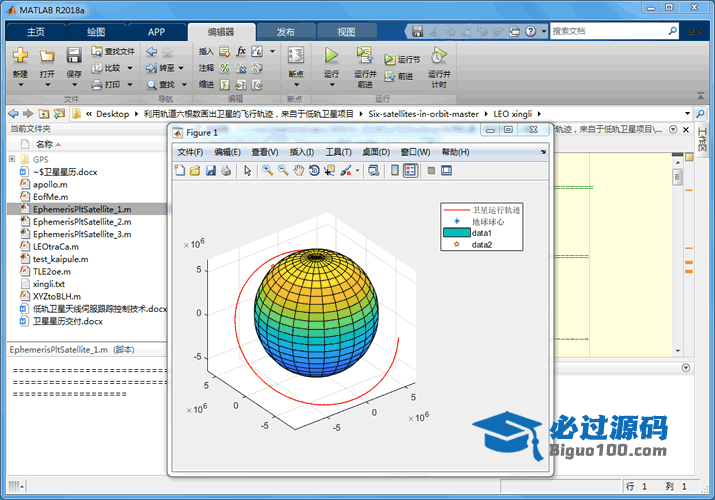Click the Find (查找) magnifier icon
This screenshot has width=715, height=500.
coord(151,85)
